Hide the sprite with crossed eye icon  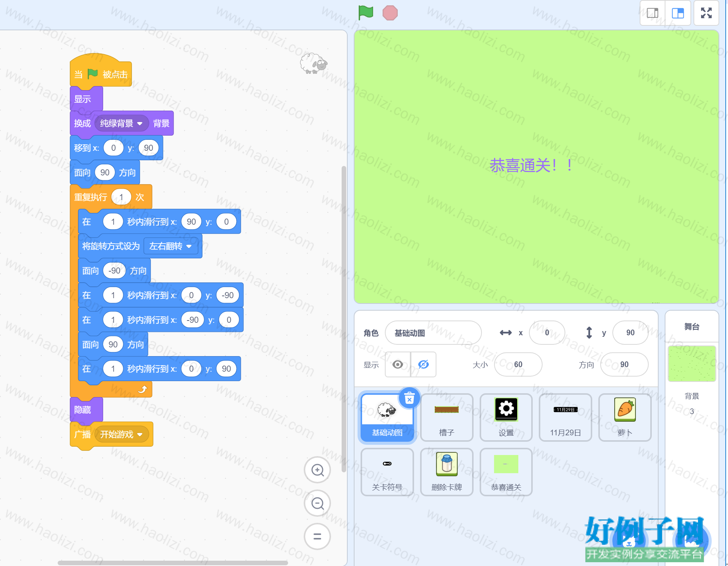tap(424, 364)
